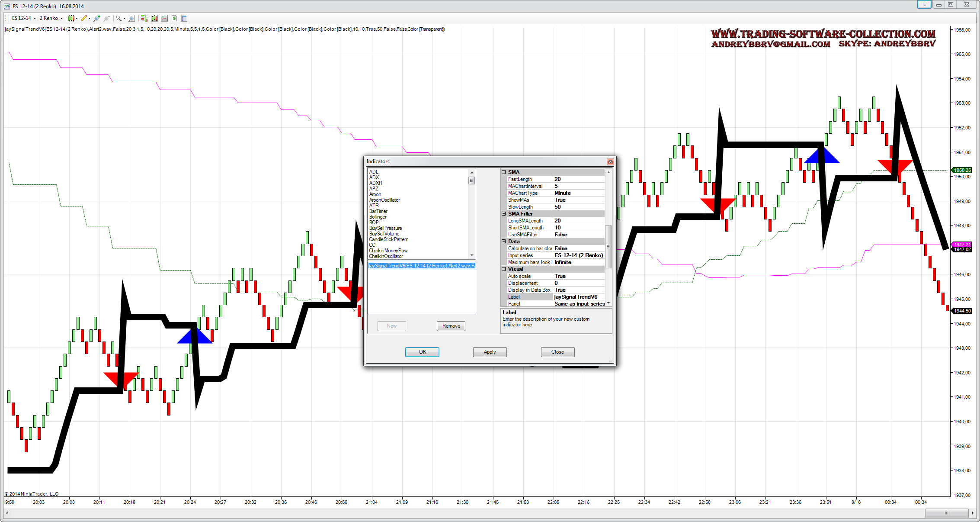Open the chart Properties toolbar icon
This screenshot has width=980, height=522.
click(x=184, y=18)
